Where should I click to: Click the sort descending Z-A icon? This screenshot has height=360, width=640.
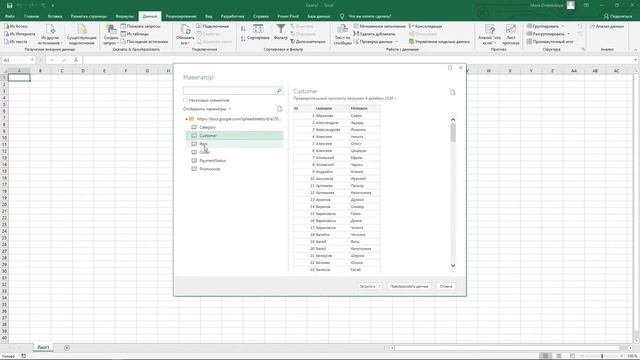(x=243, y=38)
